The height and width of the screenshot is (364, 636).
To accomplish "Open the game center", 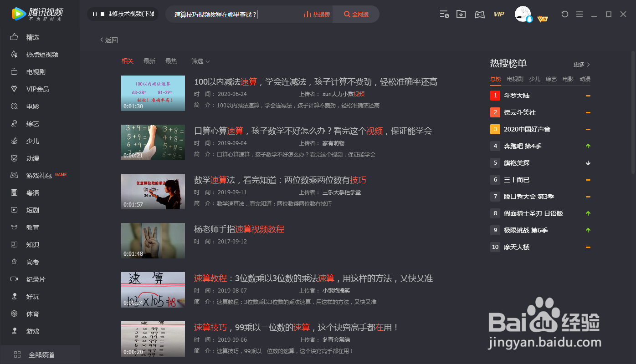I will click(479, 14).
